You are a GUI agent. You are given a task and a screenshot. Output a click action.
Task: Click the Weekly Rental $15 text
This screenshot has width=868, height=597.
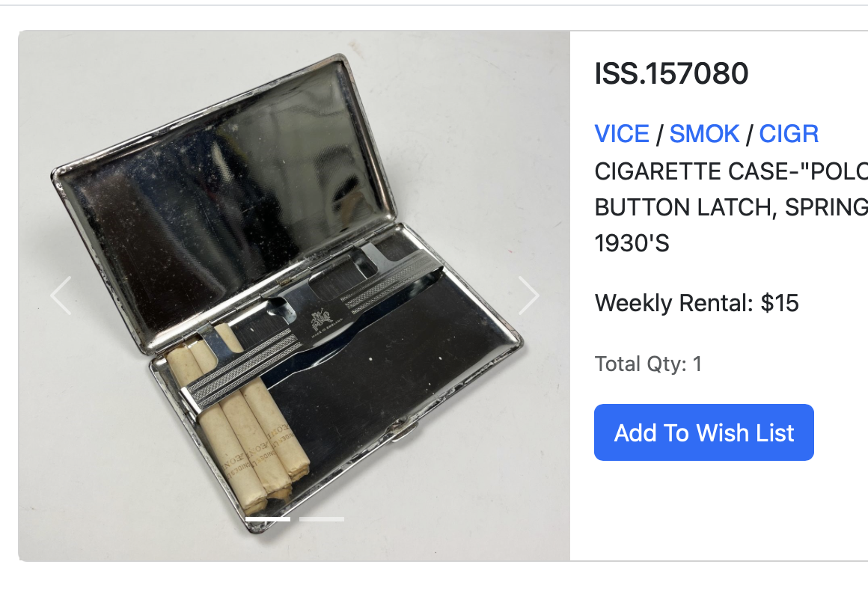tap(697, 303)
